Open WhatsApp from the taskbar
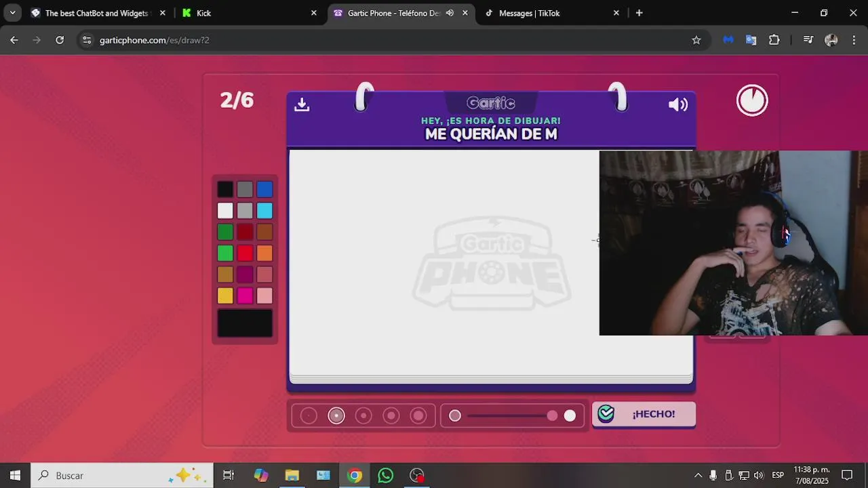The width and height of the screenshot is (868, 488). 385,475
